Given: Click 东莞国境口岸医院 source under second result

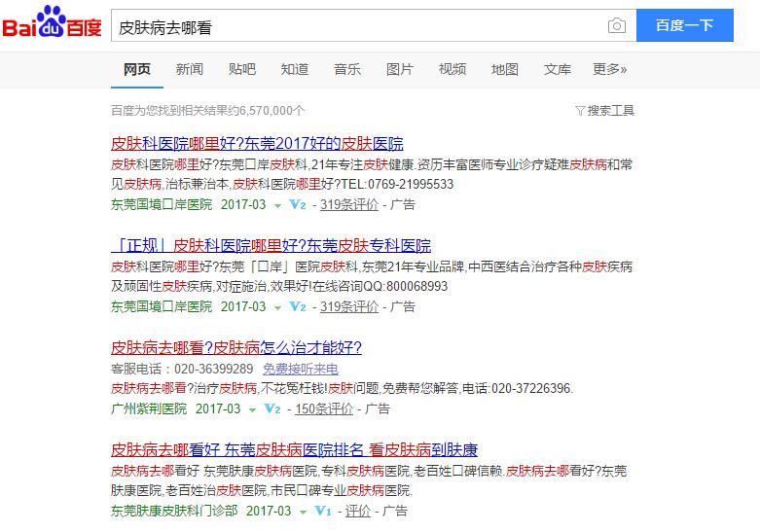Looking at the screenshot, I should (162, 306).
